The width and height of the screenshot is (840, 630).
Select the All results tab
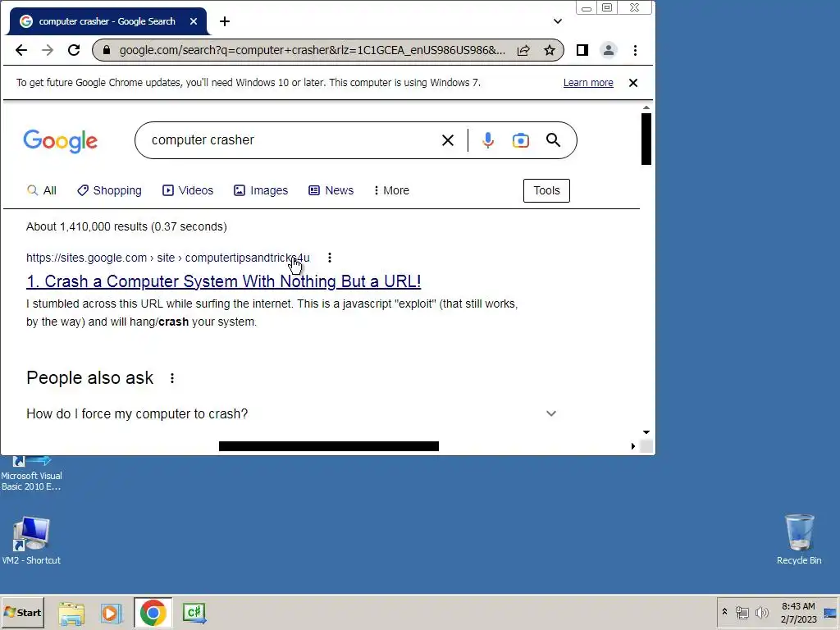pyautogui.click(x=42, y=190)
